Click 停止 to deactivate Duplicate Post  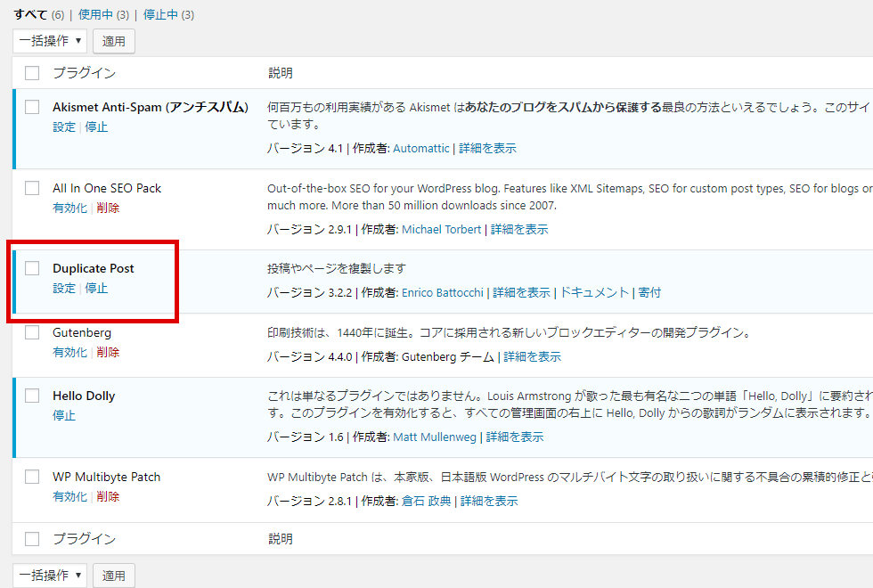click(x=96, y=289)
